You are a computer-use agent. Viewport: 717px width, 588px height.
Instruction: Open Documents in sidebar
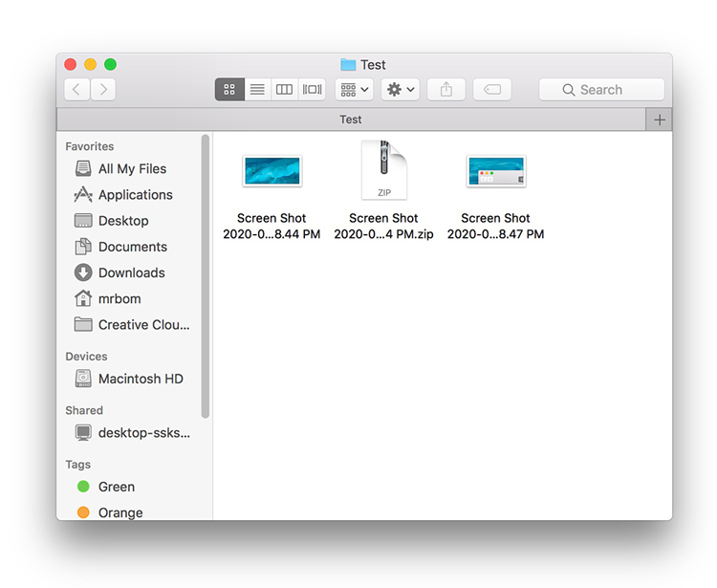coord(120,247)
